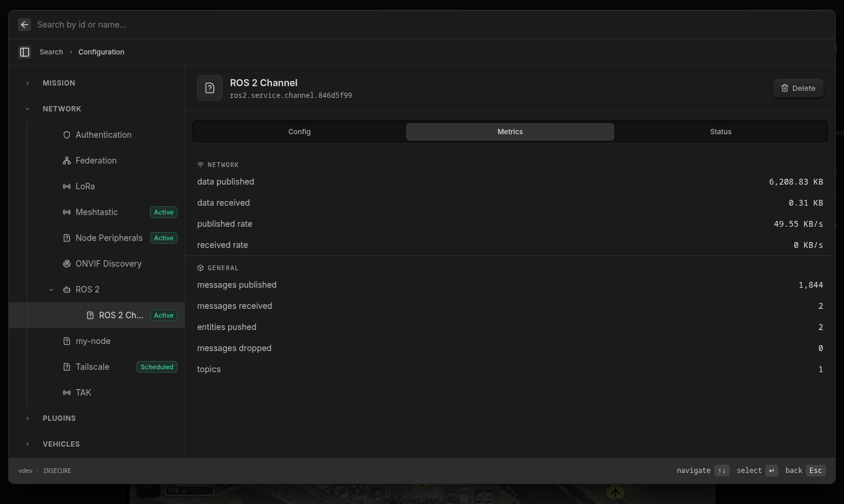The width and height of the screenshot is (844, 504).
Task: Click the TAK radio icon
Action: [67, 393]
